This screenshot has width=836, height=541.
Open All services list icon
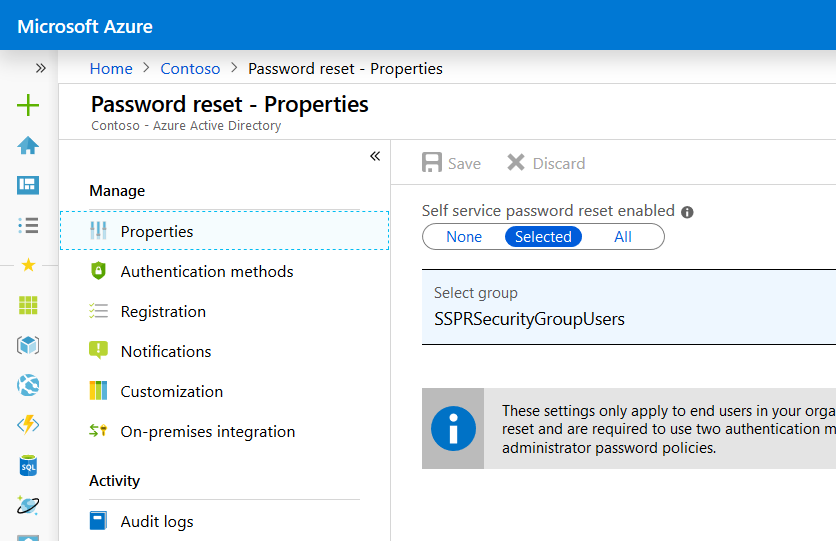[x=28, y=225]
